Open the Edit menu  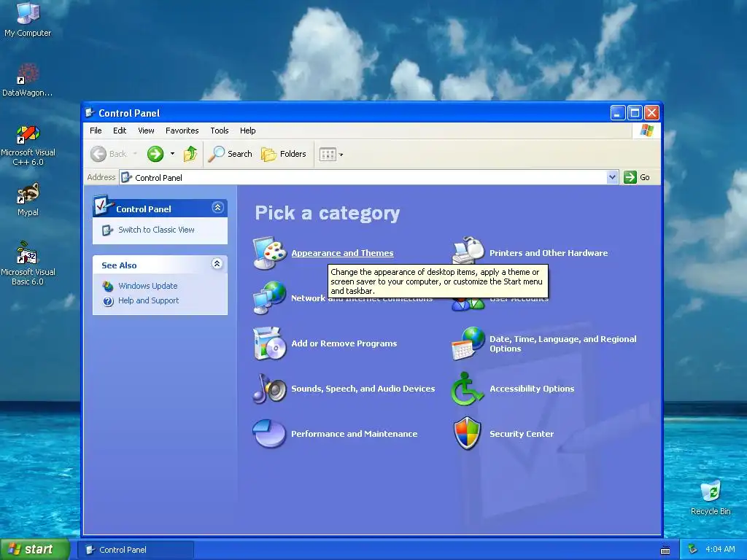tap(120, 131)
